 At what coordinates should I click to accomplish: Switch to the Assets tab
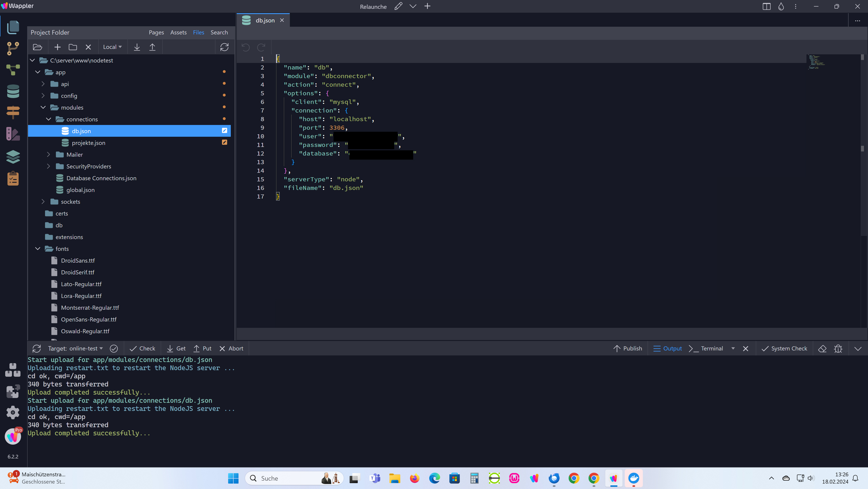(178, 32)
